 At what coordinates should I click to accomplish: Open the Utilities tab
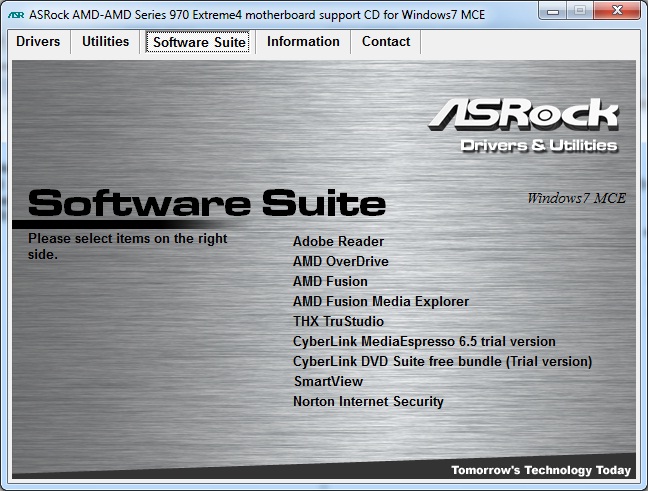point(105,42)
